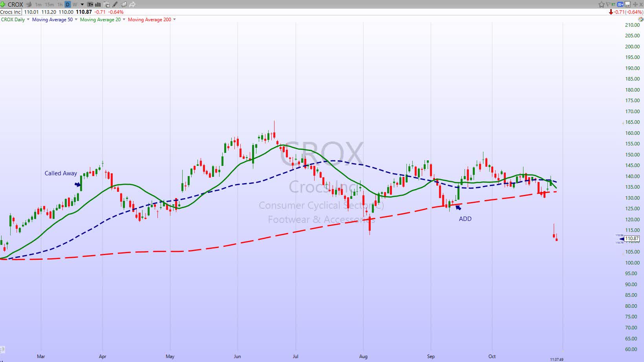This screenshot has width=644, height=362.
Task: Click the red down-arrow change indicator
Action: [x=611, y=12]
